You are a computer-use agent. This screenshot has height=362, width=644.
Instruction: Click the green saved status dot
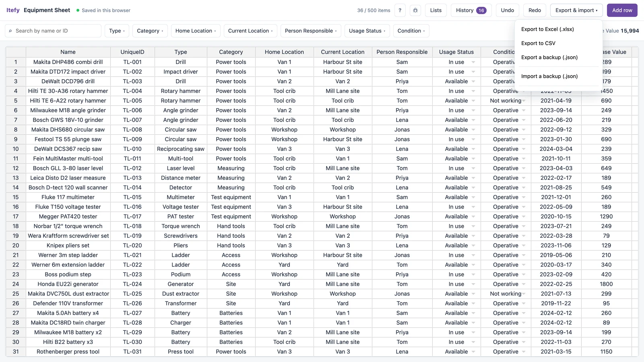coord(78,10)
